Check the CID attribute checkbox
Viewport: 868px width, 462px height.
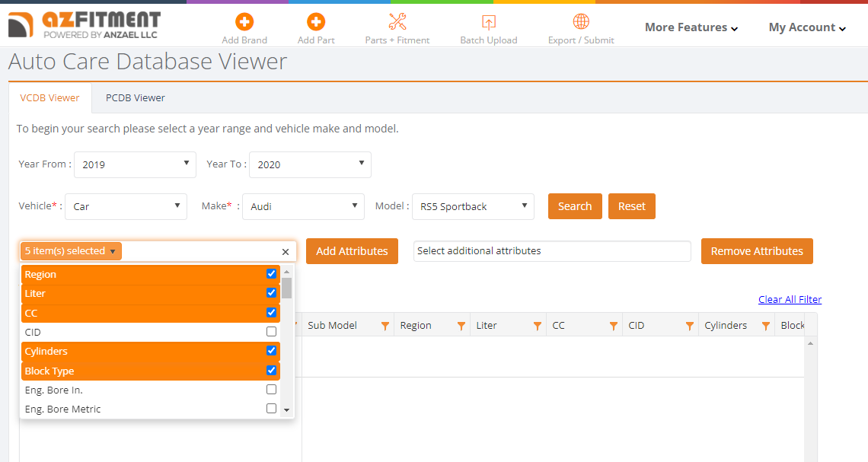(271, 331)
